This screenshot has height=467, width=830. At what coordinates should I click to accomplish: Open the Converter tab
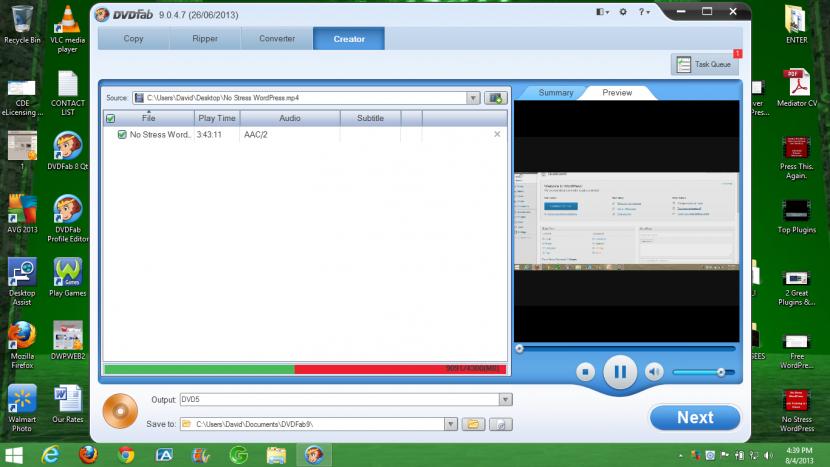[x=277, y=39]
